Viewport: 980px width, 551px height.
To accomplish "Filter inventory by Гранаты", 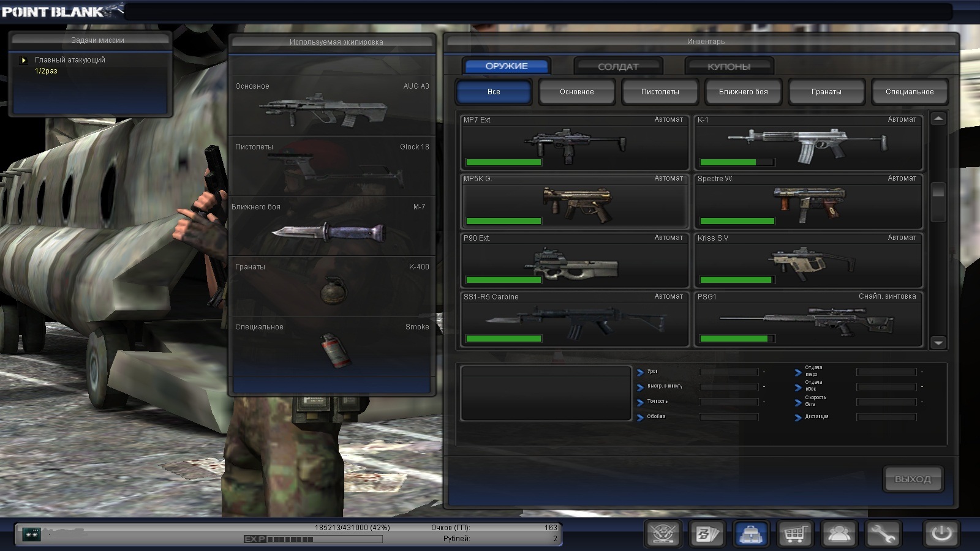I will (x=826, y=92).
